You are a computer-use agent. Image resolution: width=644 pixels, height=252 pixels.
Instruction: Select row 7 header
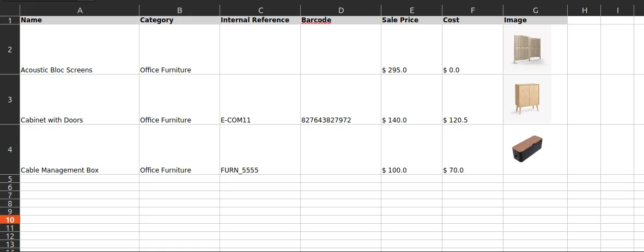(10, 195)
